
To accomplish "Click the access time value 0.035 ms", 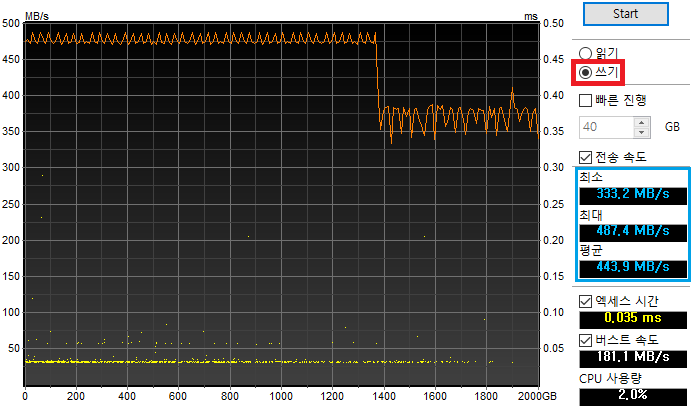I will pos(632,319).
